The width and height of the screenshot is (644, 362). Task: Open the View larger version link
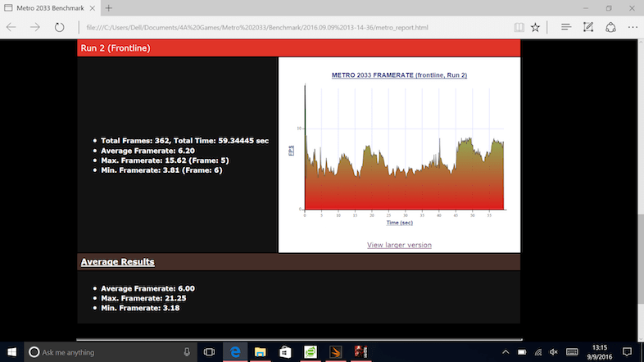pyautogui.click(x=399, y=245)
